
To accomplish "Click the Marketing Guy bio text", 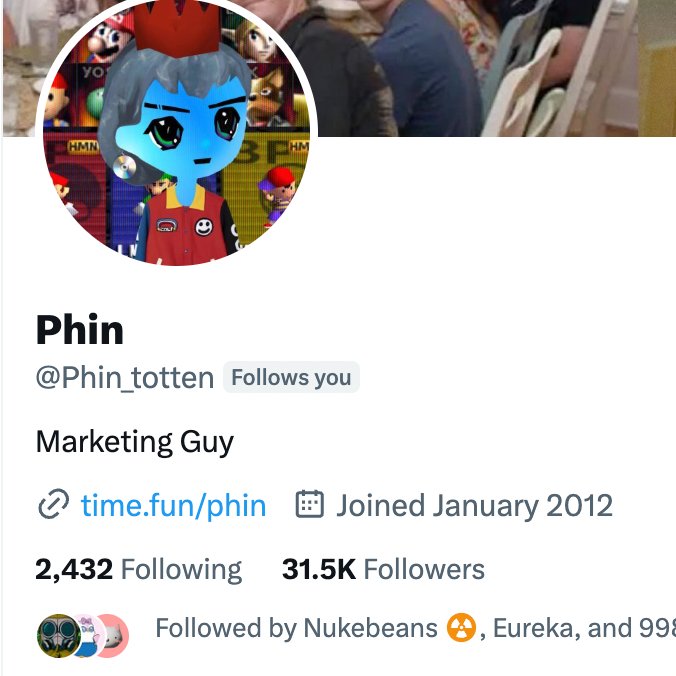I will [x=135, y=443].
